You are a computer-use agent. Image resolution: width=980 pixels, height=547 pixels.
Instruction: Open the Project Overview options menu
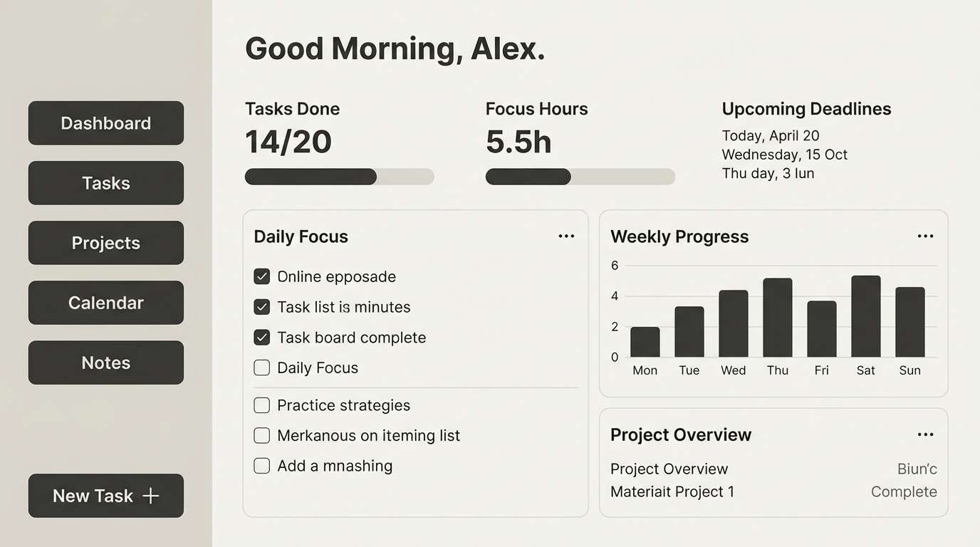tap(925, 434)
